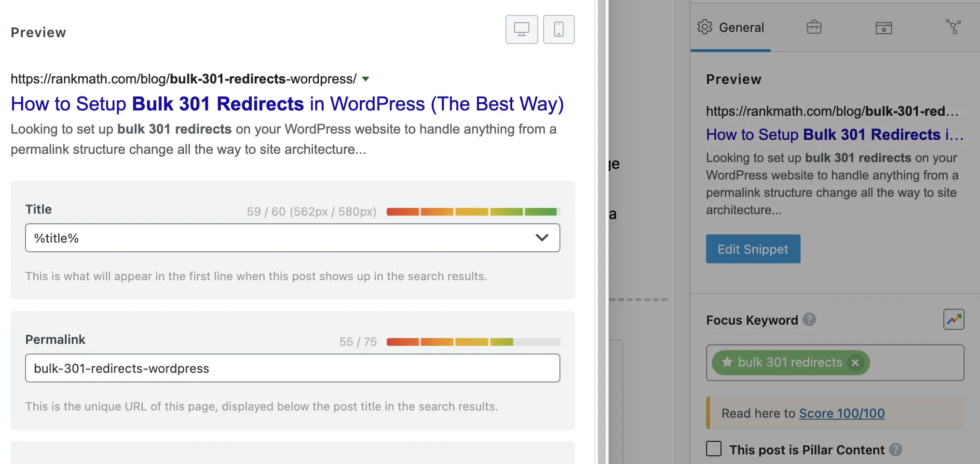The height and width of the screenshot is (464, 980).
Task: Click the preview URL text in snippet editor
Action: click(x=184, y=79)
